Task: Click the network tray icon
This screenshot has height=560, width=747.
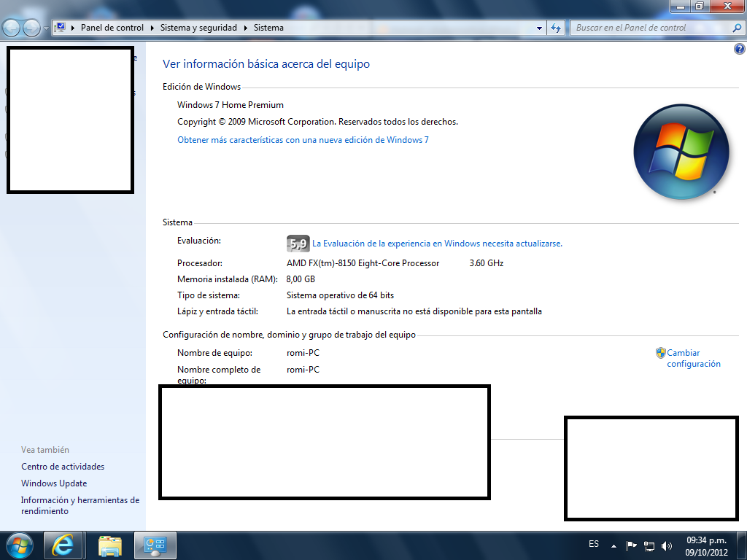Action: (649, 545)
